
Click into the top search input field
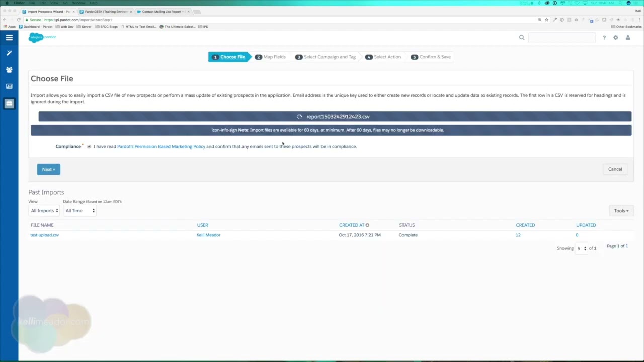pyautogui.click(x=561, y=38)
